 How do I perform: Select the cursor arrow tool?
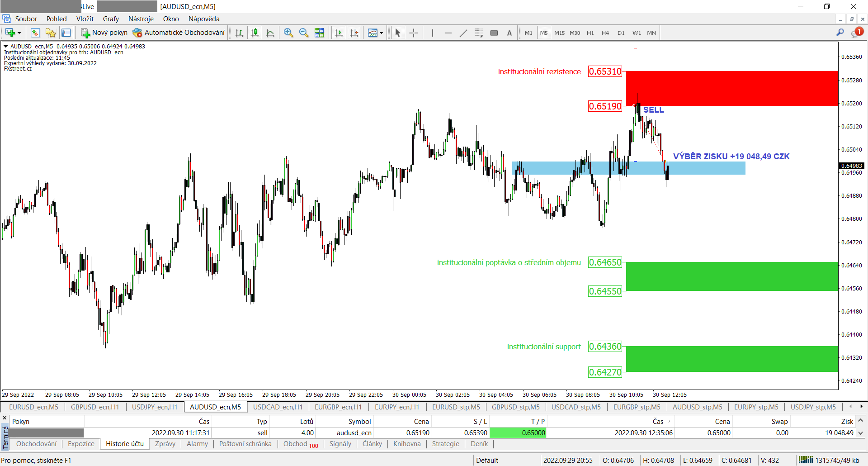[x=398, y=33]
